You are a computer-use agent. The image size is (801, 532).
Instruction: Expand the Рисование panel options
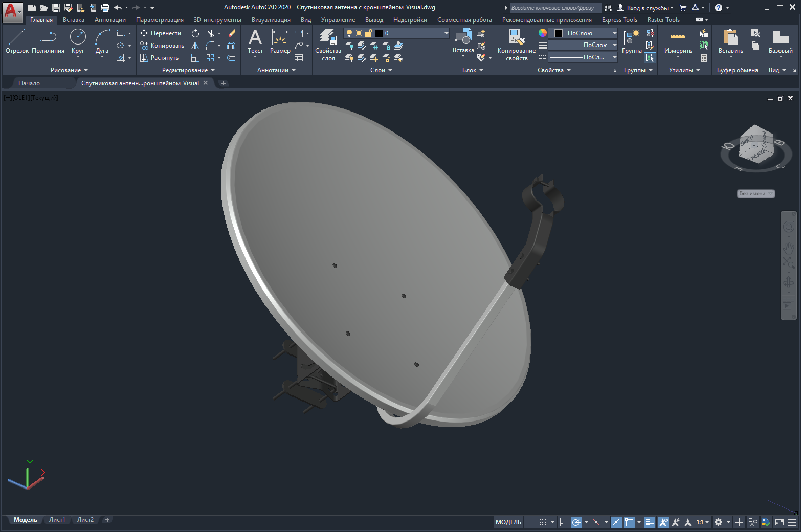[x=69, y=70]
